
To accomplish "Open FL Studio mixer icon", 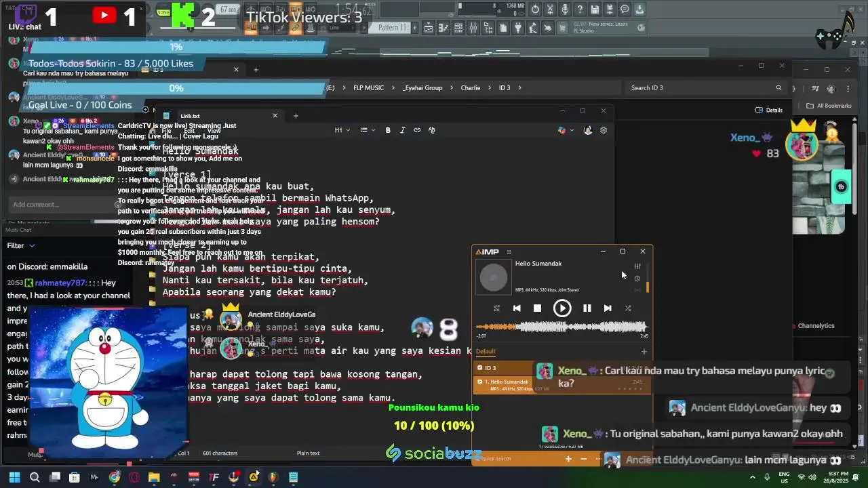I will click(x=473, y=28).
